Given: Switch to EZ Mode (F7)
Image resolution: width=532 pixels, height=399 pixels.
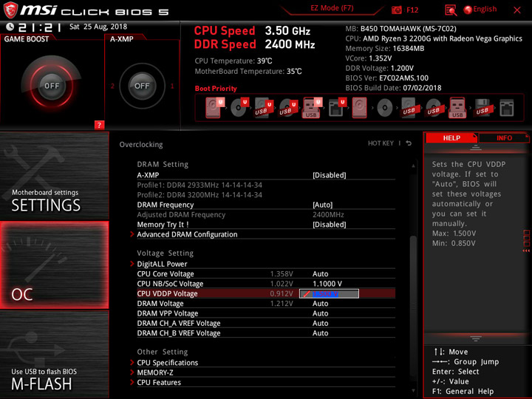Looking at the screenshot, I should (332, 8).
